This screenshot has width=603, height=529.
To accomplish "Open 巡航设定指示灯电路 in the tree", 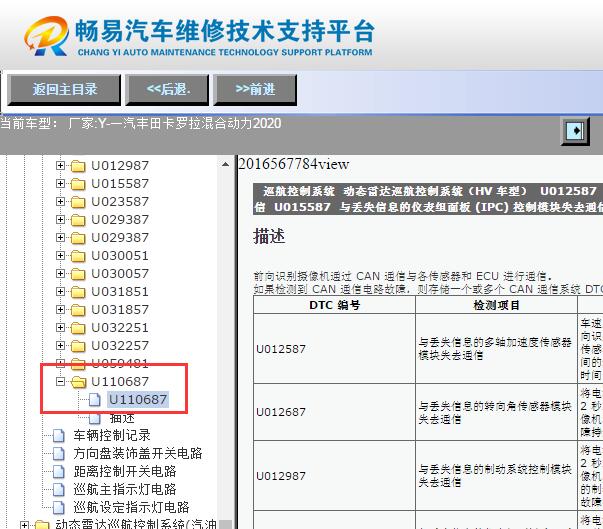I will 131,507.
